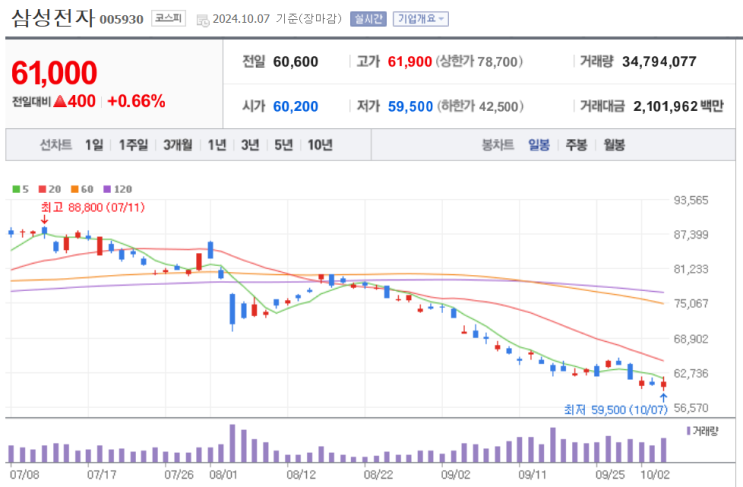This screenshot has height=487, width=743.
Task: Select the 1일 line chart period
Action: (x=94, y=144)
